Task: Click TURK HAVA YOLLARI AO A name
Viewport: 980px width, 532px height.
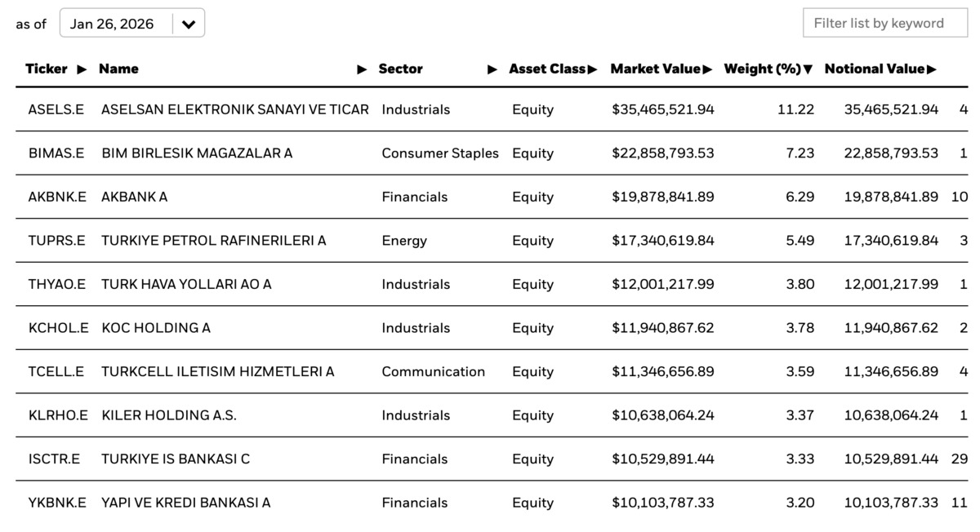Action: [186, 284]
